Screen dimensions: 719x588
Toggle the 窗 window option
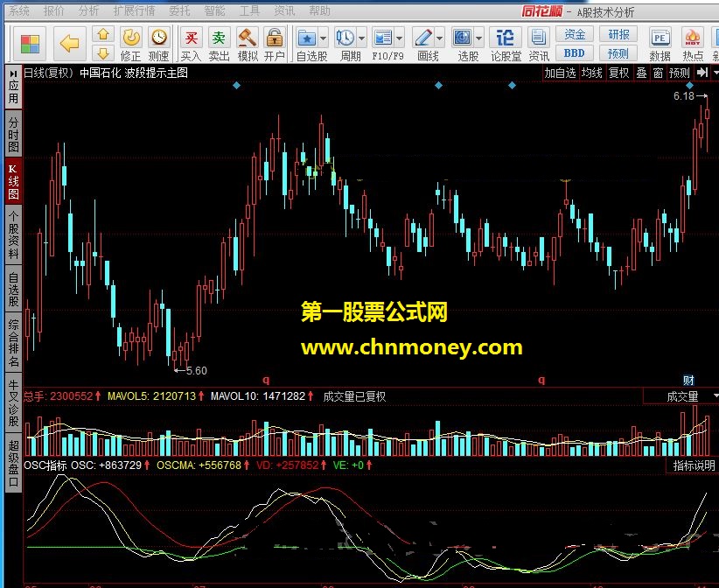658,73
